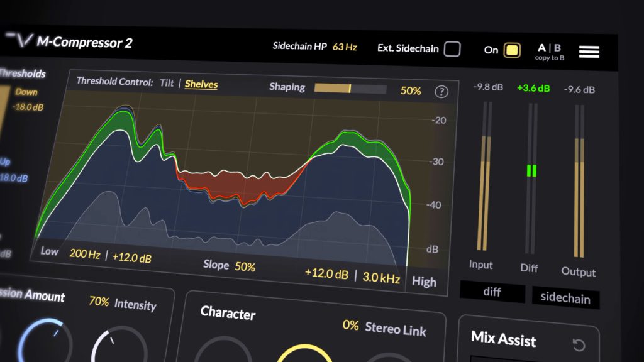Image resolution: width=644 pixels, height=362 pixels.
Task: Click the M-Compressor 2 logo icon
Action: click(x=19, y=40)
